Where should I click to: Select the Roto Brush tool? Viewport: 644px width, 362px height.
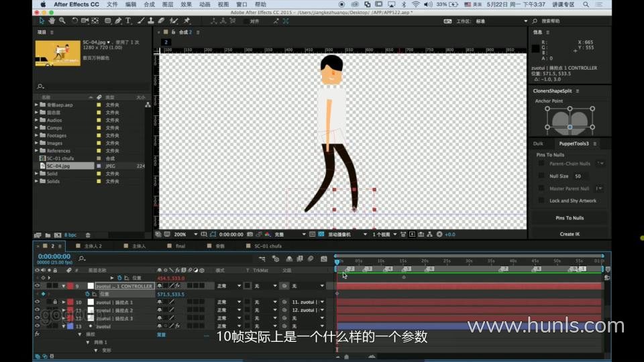(x=174, y=21)
